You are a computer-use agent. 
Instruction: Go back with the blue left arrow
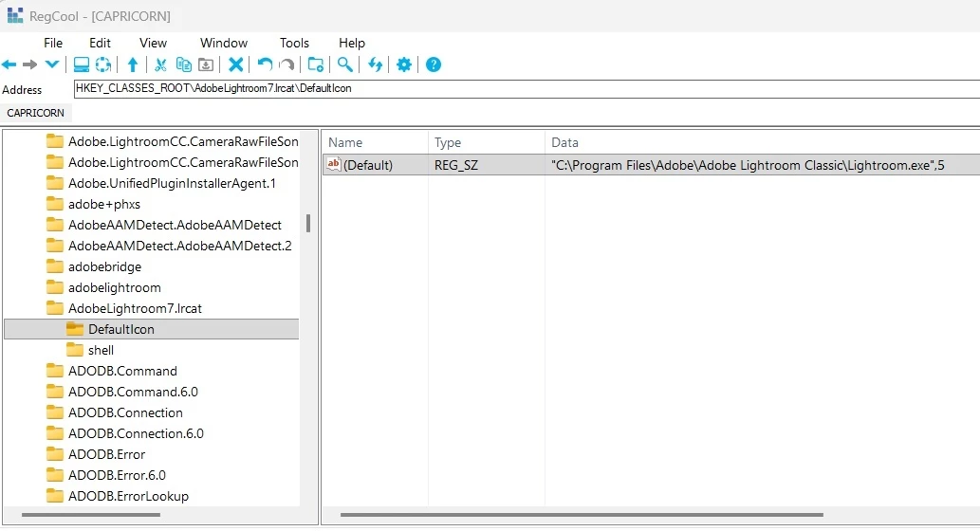9,64
